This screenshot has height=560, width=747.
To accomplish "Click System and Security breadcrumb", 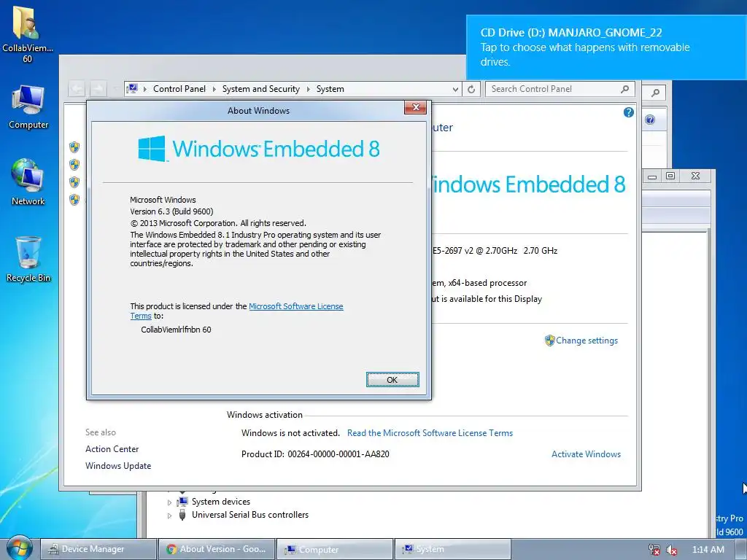I will tap(261, 89).
